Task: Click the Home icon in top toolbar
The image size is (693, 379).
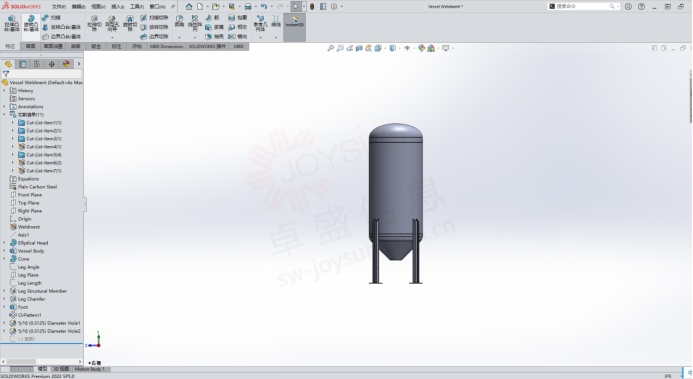Action: 189,7
